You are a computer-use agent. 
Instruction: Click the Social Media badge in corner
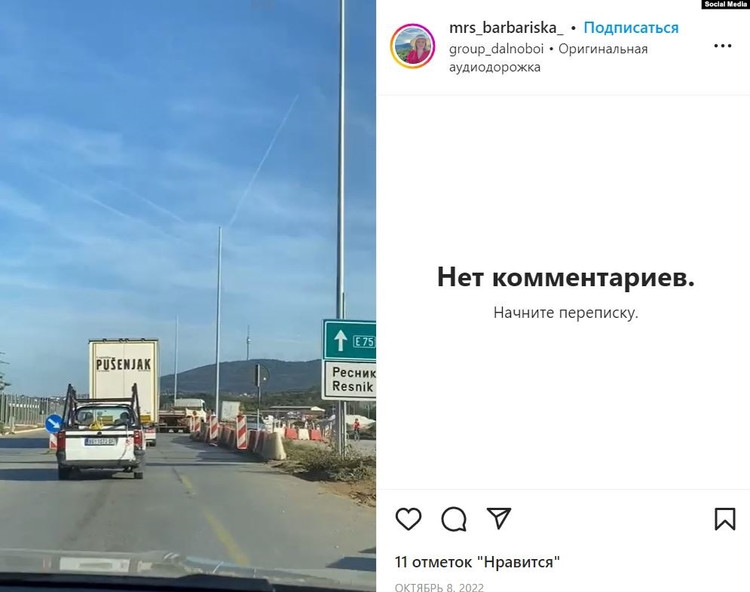pos(725,4)
